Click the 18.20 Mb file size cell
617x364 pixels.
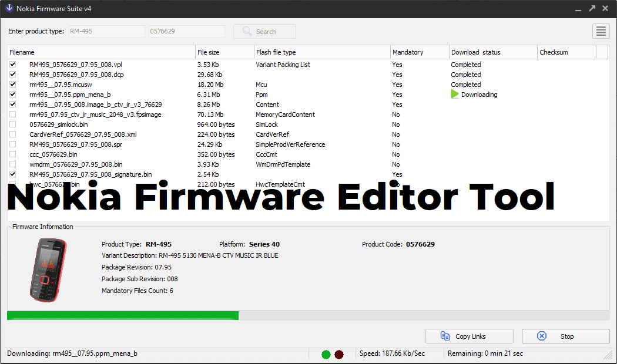pos(210,85)
